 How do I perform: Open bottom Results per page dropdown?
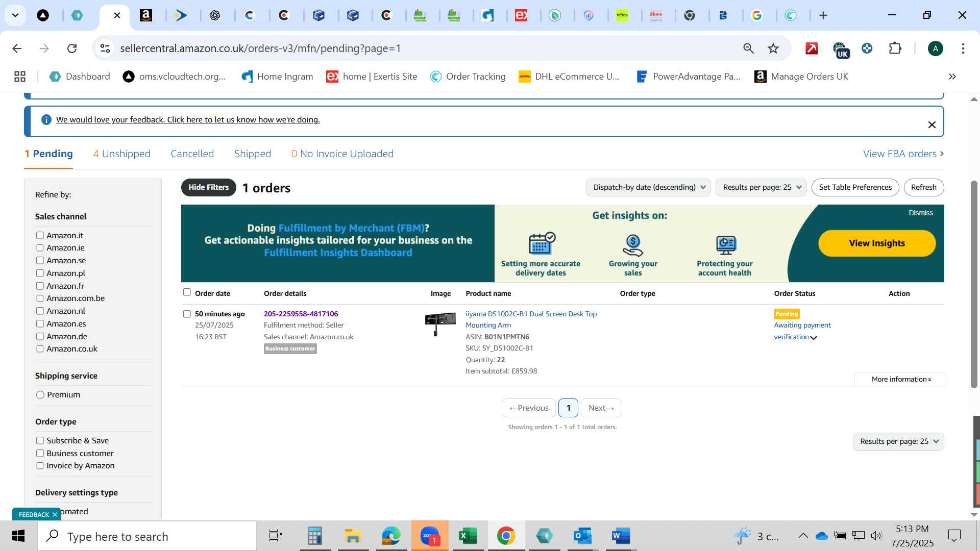(898, 442)
